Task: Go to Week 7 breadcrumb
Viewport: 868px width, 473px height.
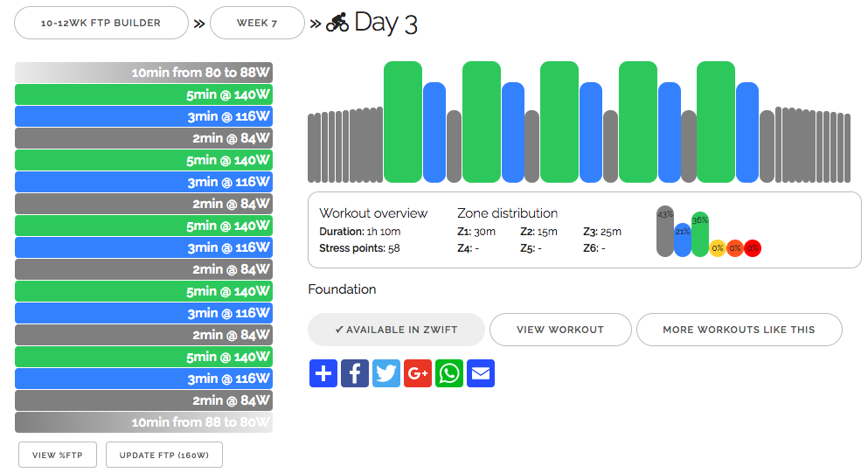Action: [x=257, y=24]
